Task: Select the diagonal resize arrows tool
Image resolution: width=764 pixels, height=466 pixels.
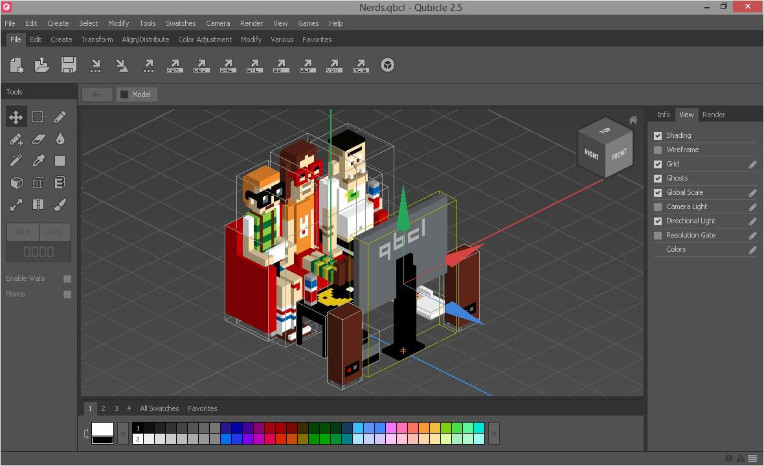Action: tap(16, 205)
